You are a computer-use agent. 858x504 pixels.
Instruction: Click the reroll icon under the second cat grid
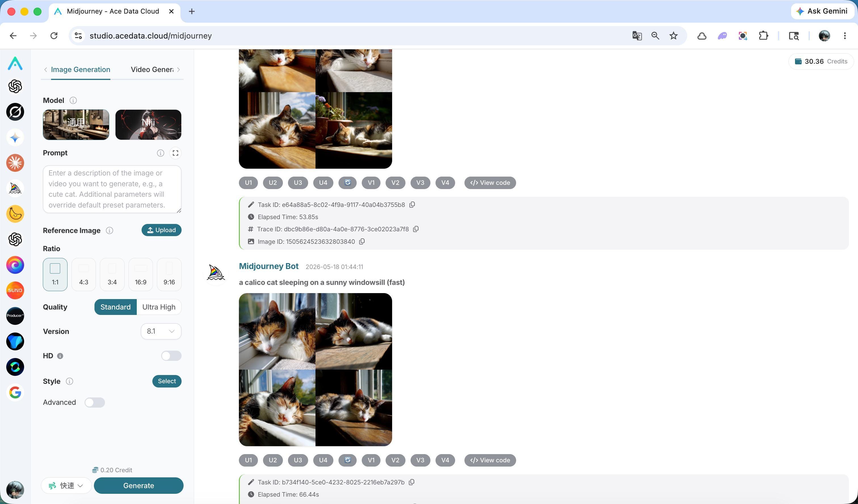click(x=347, y=460)
